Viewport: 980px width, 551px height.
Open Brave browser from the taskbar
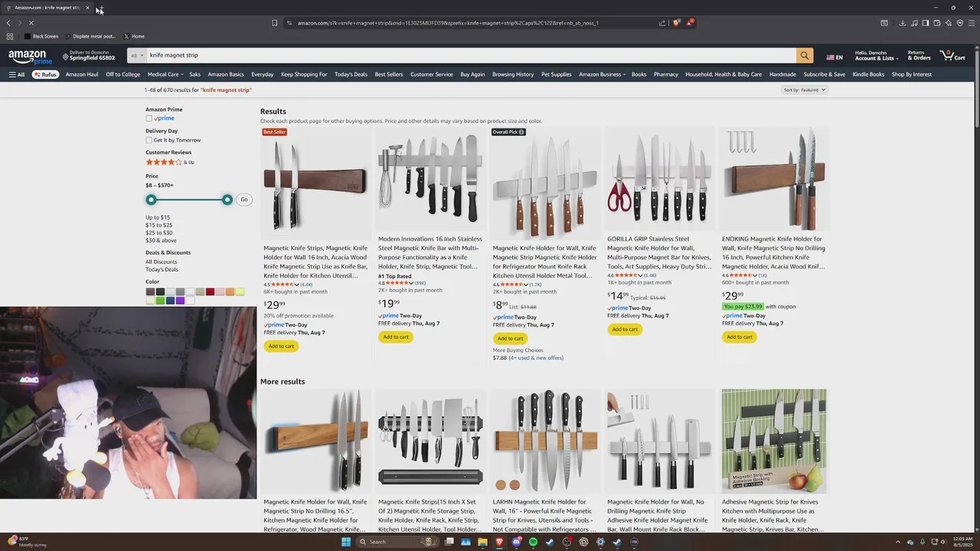point(499,542)
